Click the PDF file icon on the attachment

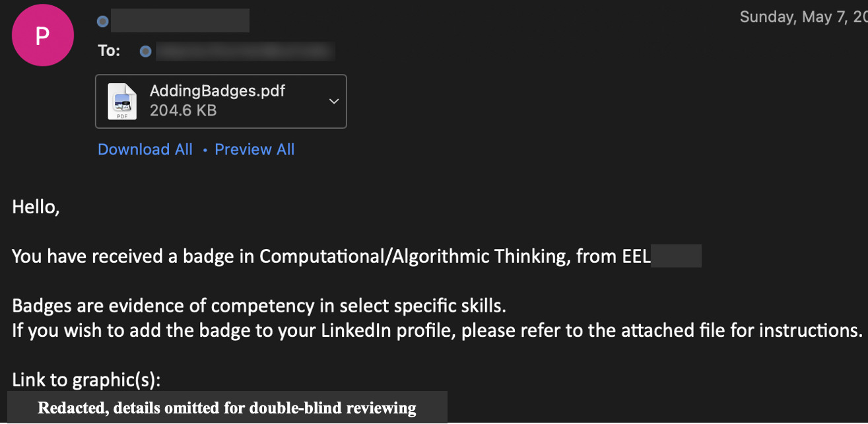pyautogui.click(x=121, y=100)
